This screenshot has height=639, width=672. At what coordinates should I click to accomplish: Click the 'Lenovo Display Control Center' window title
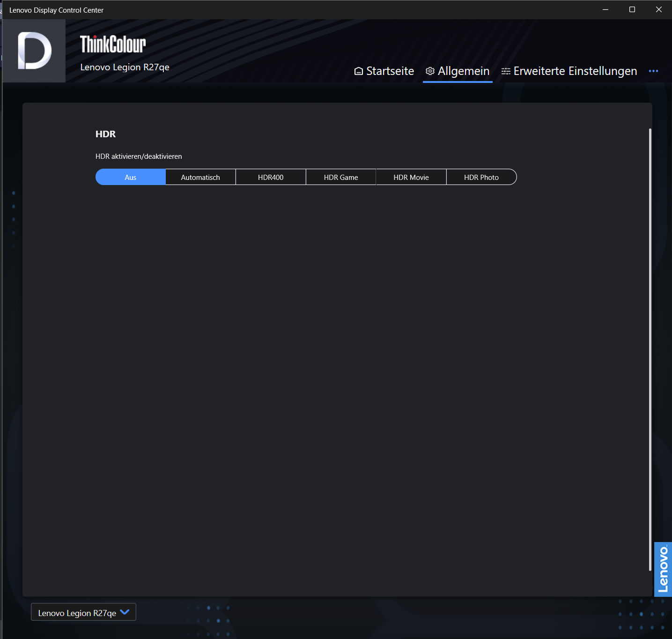[x=56, y=10]
